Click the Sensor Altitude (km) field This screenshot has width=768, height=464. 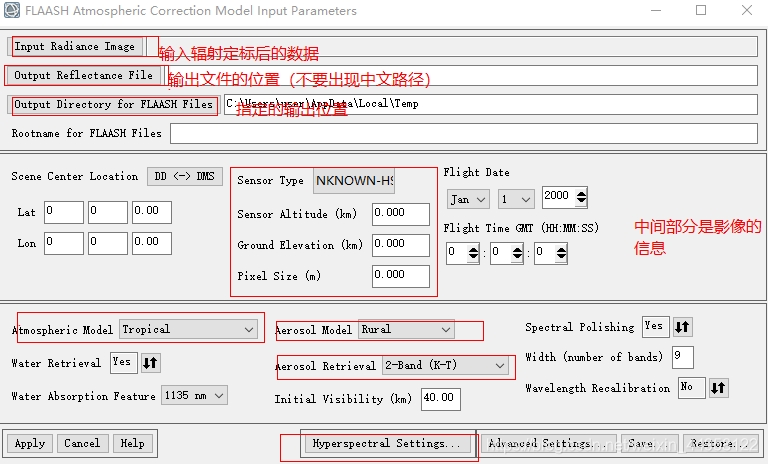click(401, 214)
